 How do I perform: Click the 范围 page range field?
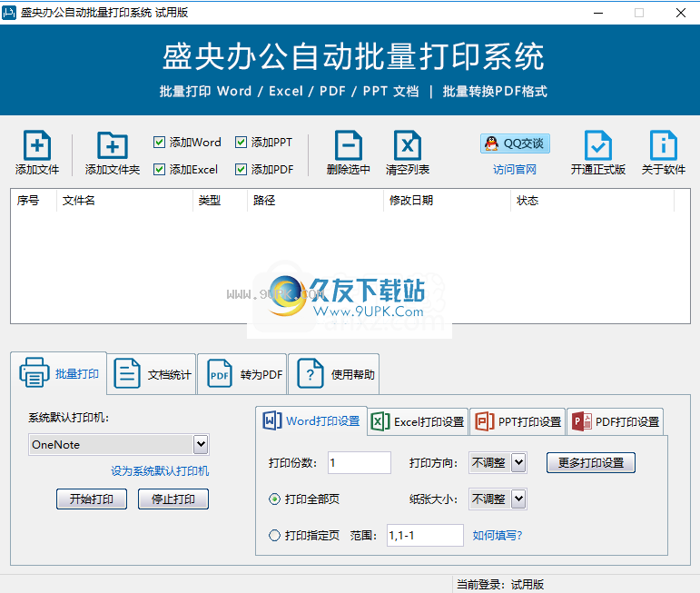[425, 535]
